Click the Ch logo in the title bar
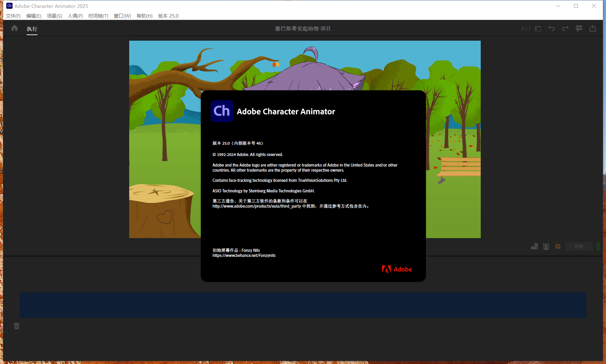Viewport: 606px width, 364px height. (x=9, y=5)
